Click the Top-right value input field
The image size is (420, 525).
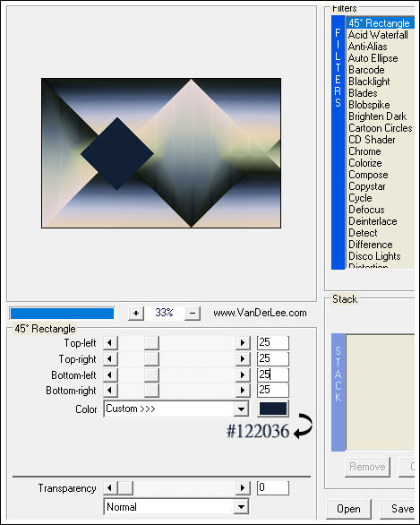coord(273,358)
